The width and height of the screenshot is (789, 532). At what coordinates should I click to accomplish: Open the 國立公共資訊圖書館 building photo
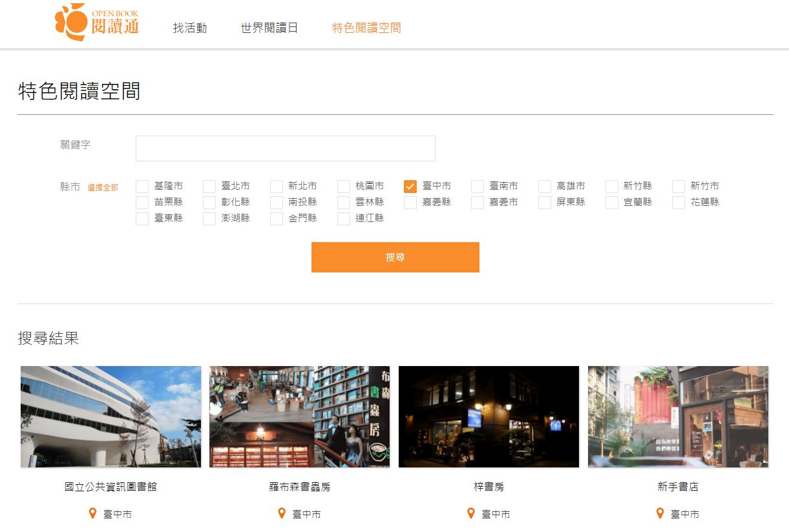[x=110, y=416]
